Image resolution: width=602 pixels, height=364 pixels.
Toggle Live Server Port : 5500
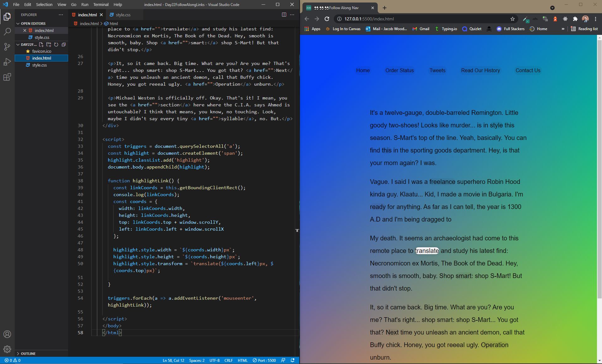point(264,360)
